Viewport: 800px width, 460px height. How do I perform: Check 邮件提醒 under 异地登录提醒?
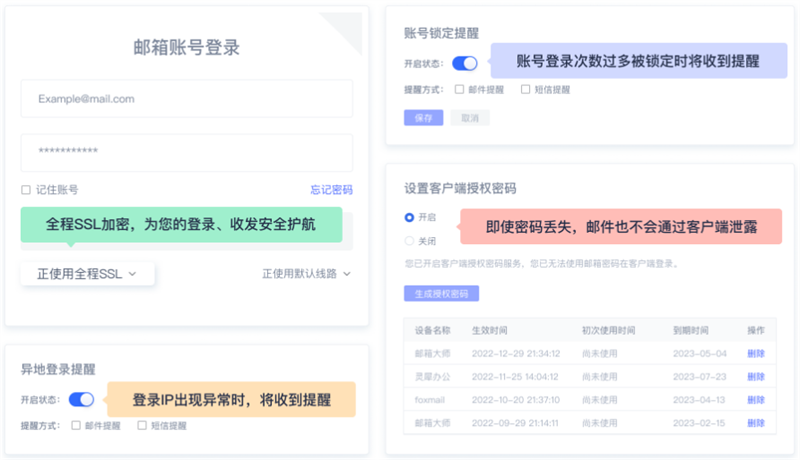point(76,425)
